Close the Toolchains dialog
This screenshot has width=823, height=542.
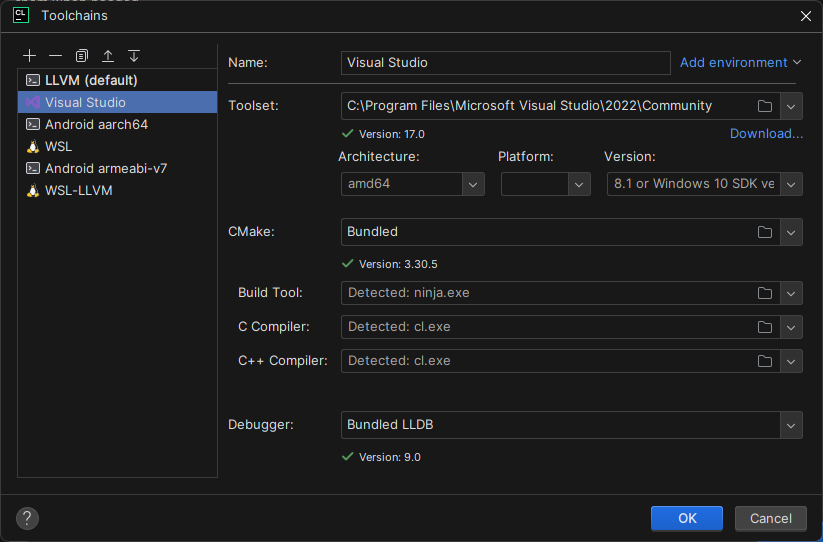pyautogui.click(x=806, y=16)
